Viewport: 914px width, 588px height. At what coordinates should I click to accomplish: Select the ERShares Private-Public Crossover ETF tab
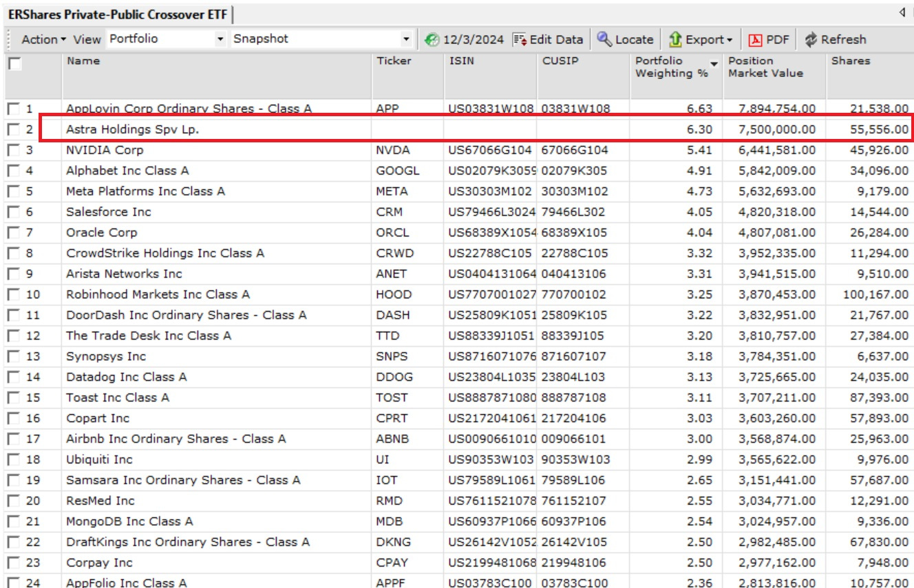point(118,14)
